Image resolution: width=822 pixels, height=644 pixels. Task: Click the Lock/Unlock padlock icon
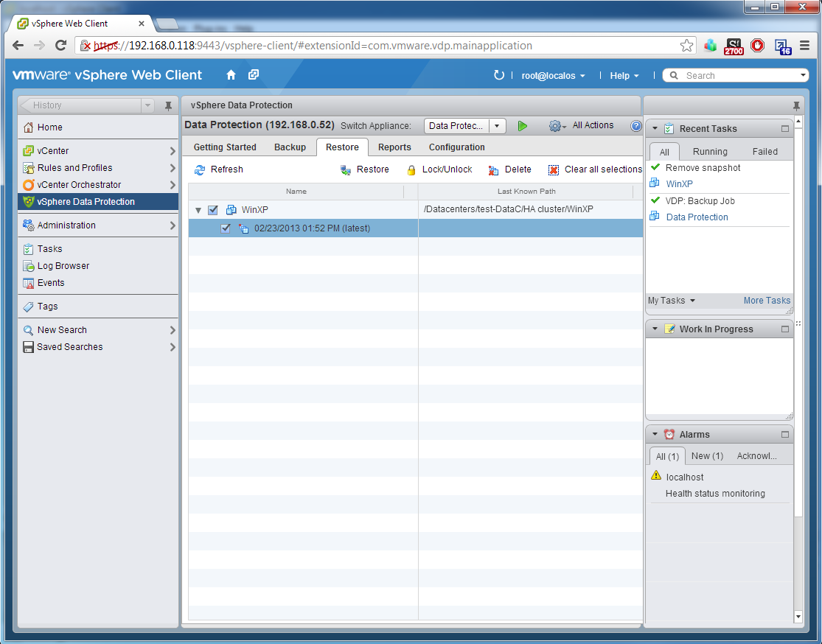[411, 169]
